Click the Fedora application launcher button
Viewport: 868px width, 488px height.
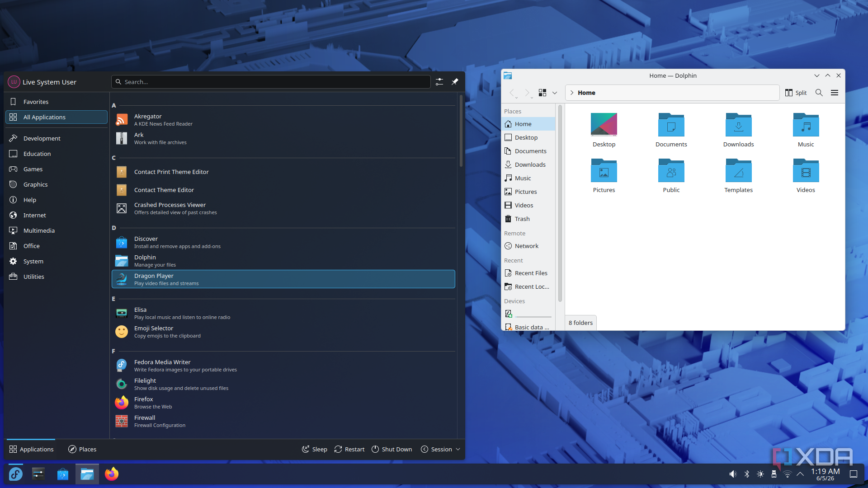pyautogui.click(x=16, y=474)
